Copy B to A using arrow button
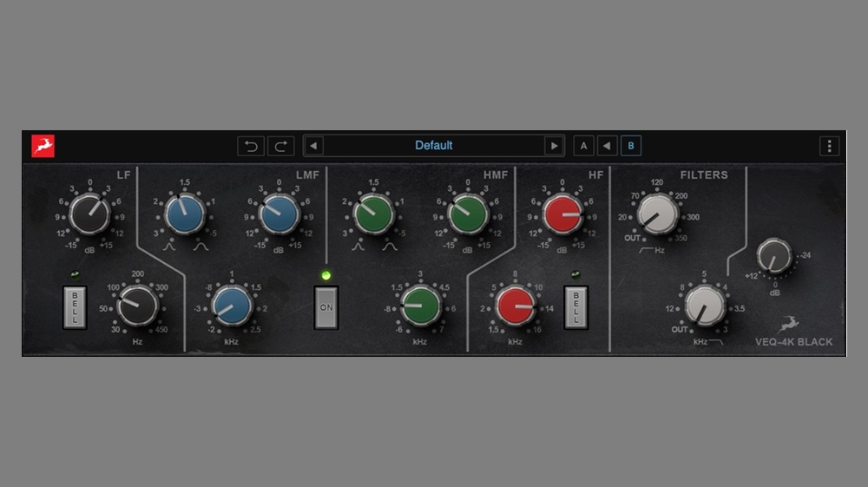 [x=608, y=146]
